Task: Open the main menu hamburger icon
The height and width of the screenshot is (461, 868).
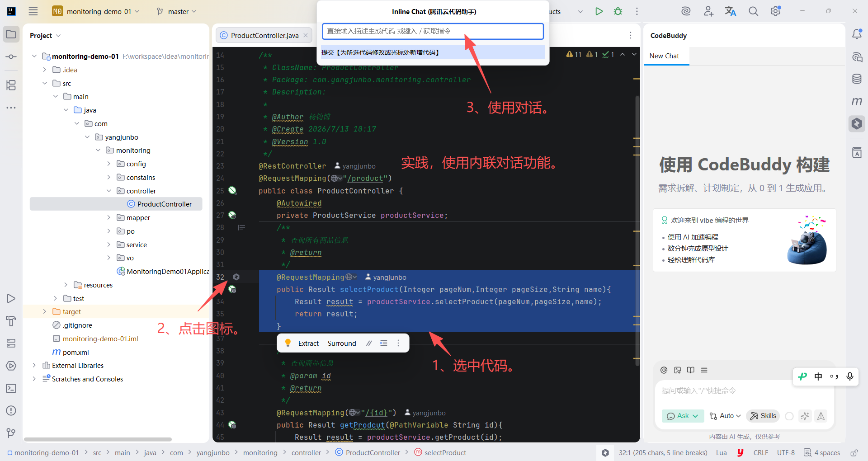Action: click(x=33, y=11)
